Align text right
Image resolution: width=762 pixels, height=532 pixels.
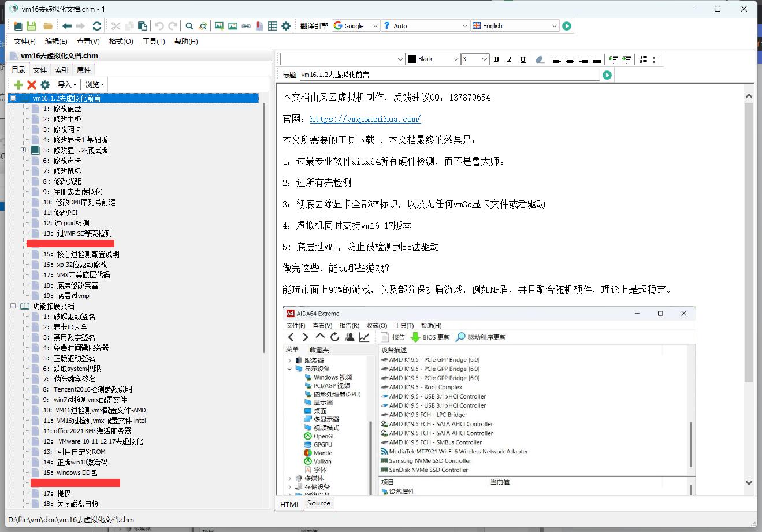[583, 59]
